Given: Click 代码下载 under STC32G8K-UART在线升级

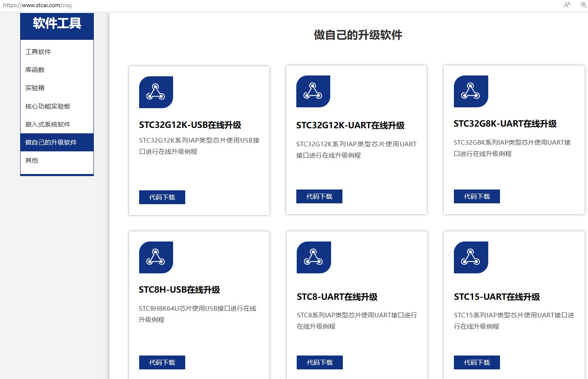Looking at the screenshot, I should point(477,196).
